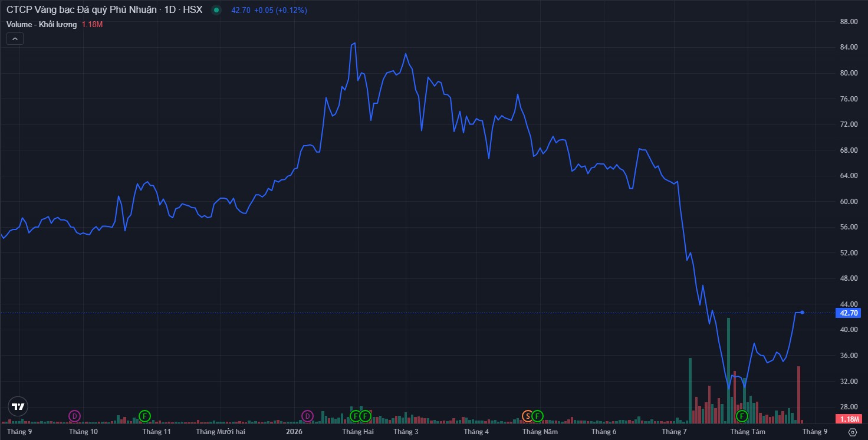The height and width of the screenshot is (440, 868).
Task: Click the Tháng 3 time axis label
Action: pyautogui.click(x=406, y=432)
